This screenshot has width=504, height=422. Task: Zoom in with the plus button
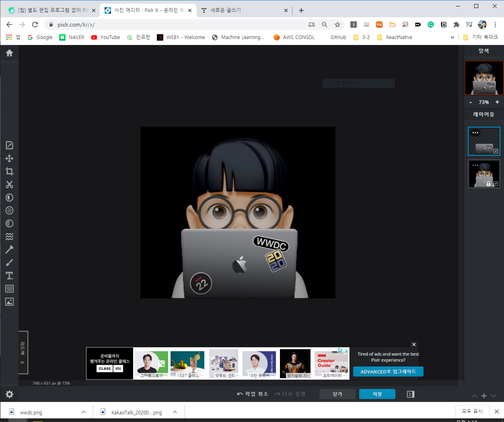(497, 102)
